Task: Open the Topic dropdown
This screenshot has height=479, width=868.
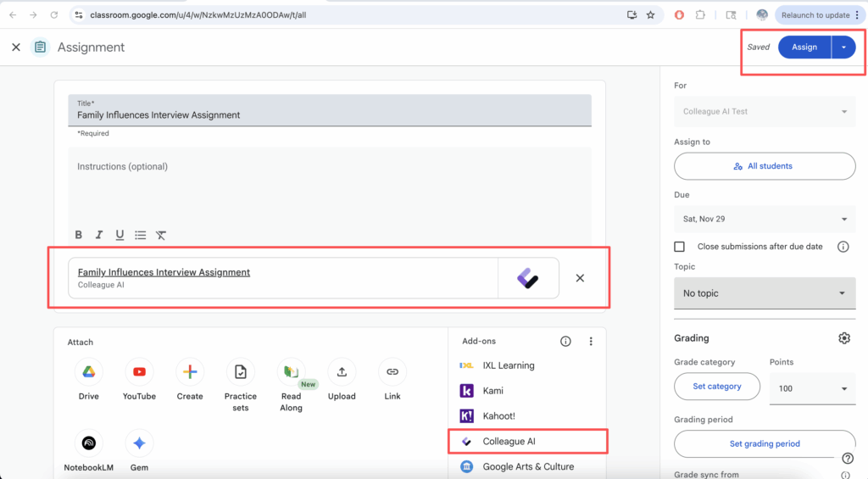Action: click(765, 293)
